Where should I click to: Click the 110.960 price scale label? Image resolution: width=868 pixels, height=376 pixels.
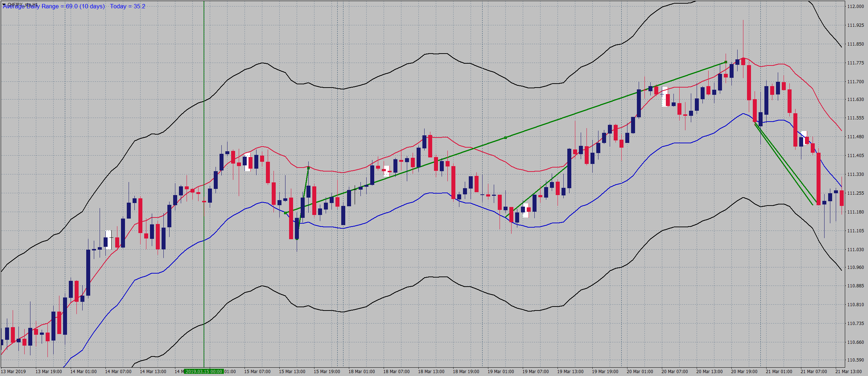click(x=855, y=267)
